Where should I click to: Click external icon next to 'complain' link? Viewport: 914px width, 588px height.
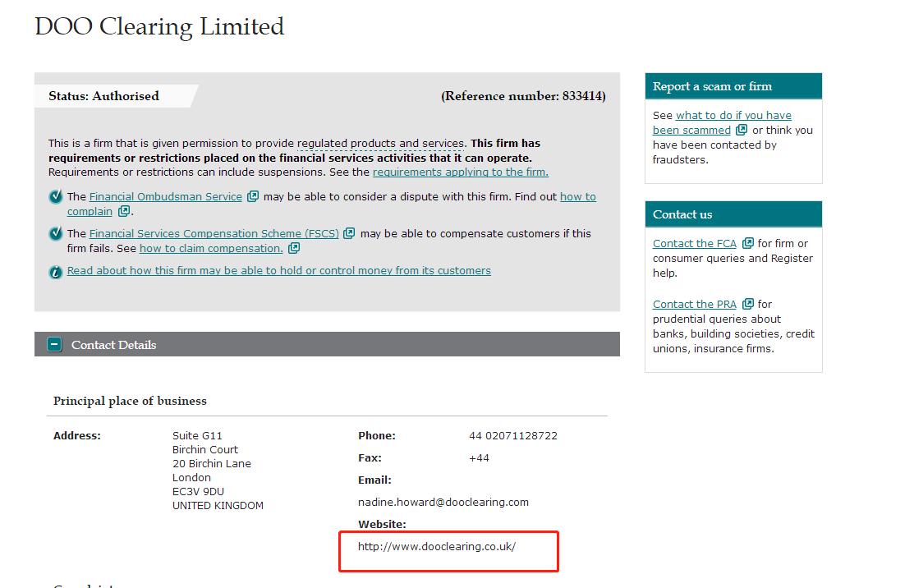click(x=124, y=211)
